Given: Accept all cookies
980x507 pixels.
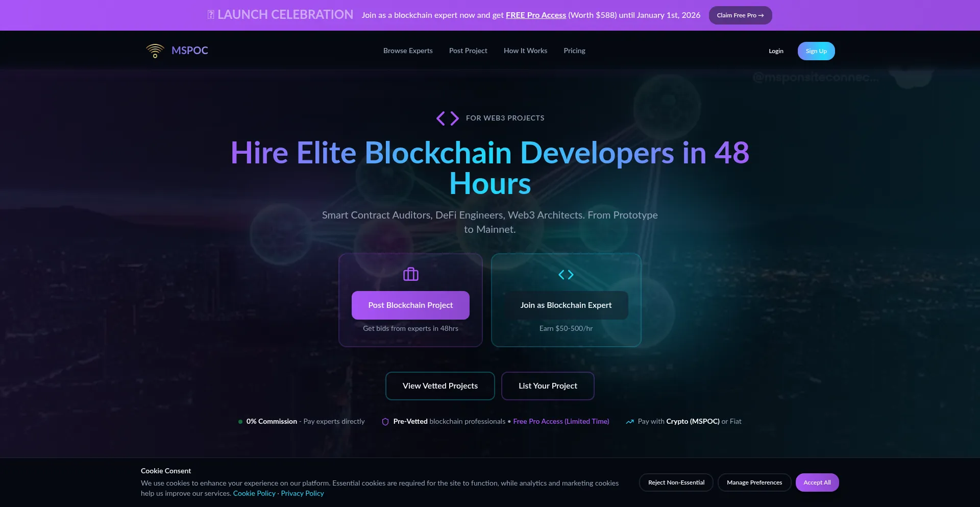Looking at the screenshot, I should click(817, 482).
